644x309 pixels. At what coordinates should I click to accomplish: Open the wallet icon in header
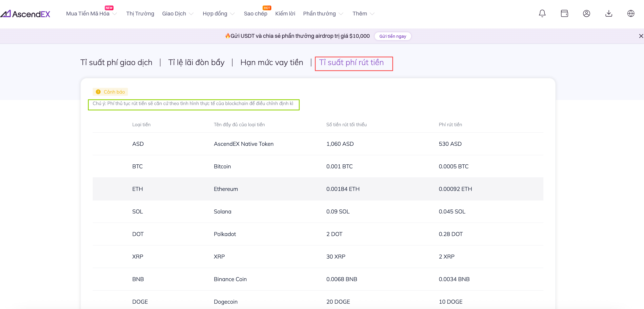click(564, 13)
